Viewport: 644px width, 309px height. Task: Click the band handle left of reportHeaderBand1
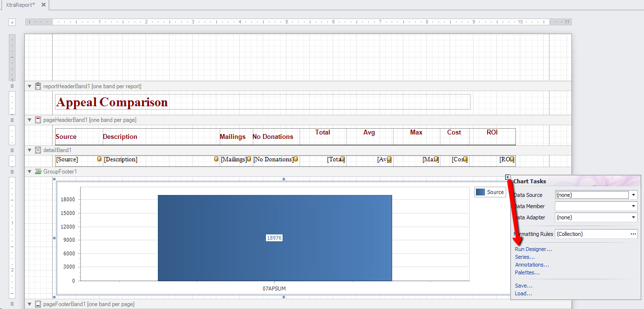coord(12,86)
